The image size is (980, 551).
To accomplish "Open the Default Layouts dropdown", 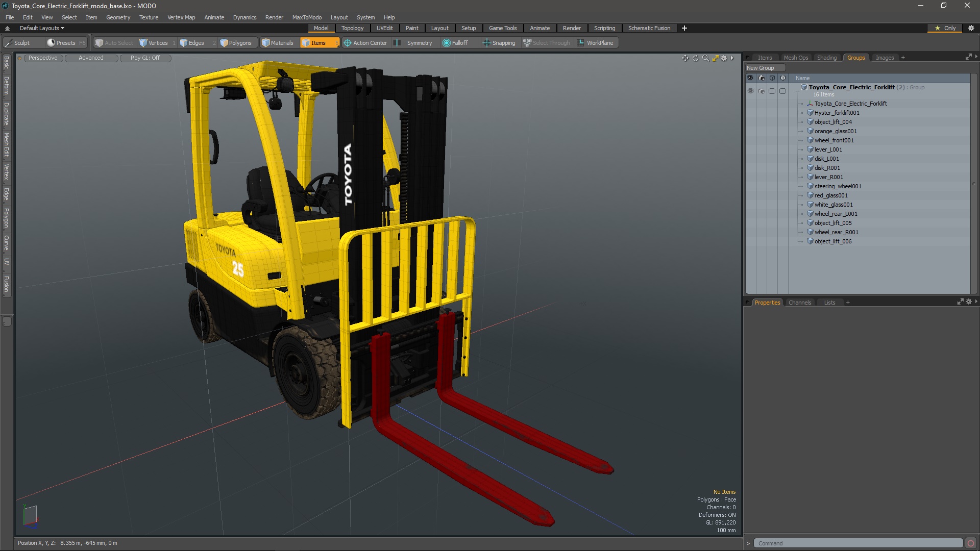I will (42, 28).
